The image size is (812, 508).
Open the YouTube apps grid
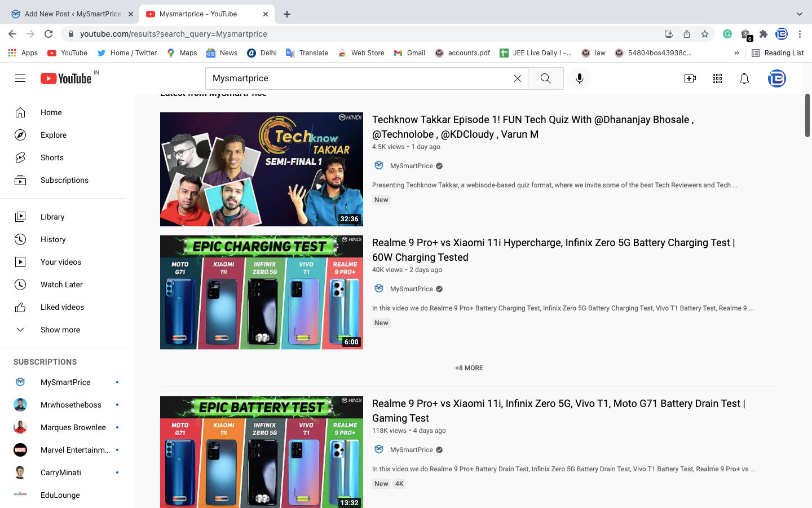(717, 78)
